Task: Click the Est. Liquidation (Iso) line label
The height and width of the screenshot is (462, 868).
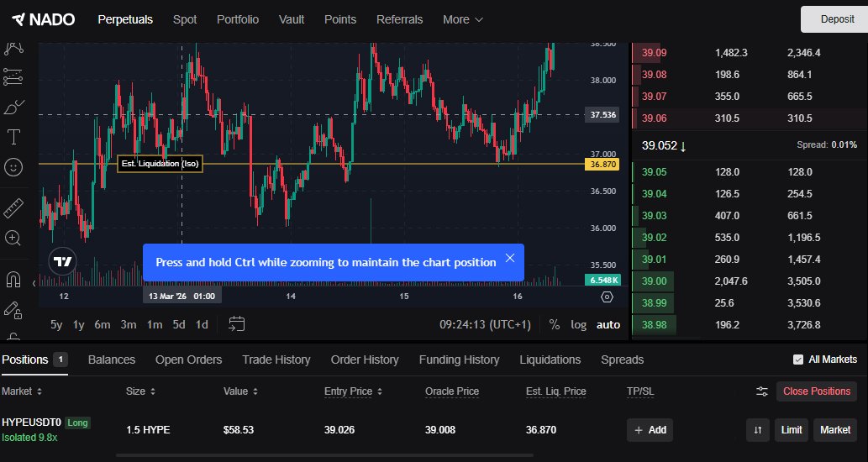Action: pyautogui.click(x=160, y=164)
